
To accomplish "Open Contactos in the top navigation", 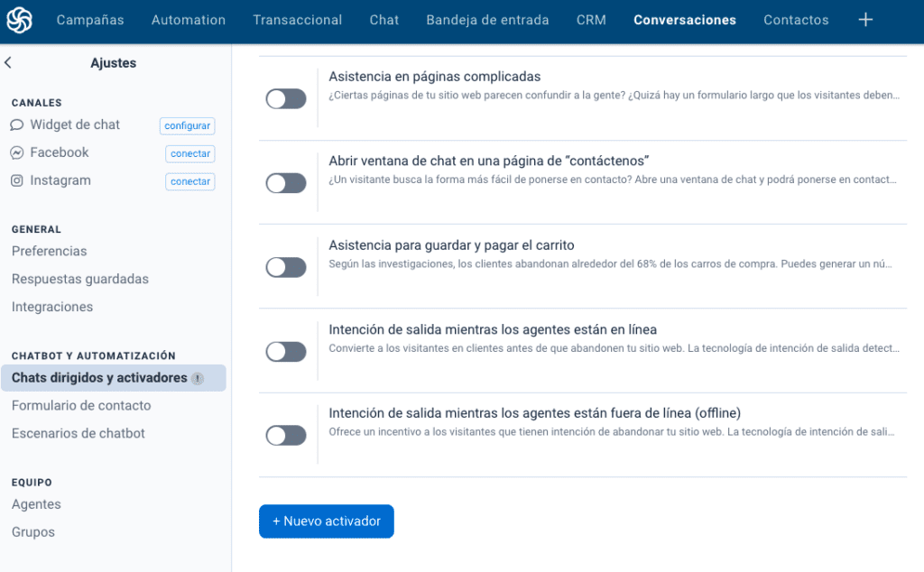I will point(796,20).
